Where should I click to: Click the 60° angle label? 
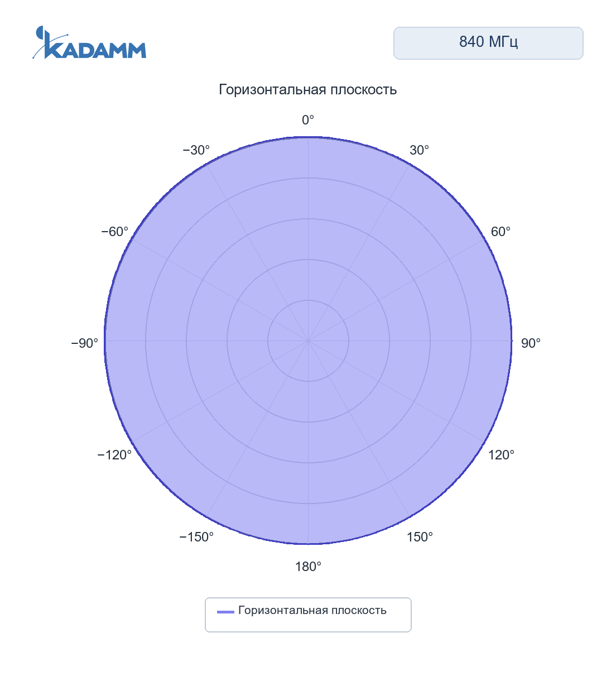tap(501, 232)
